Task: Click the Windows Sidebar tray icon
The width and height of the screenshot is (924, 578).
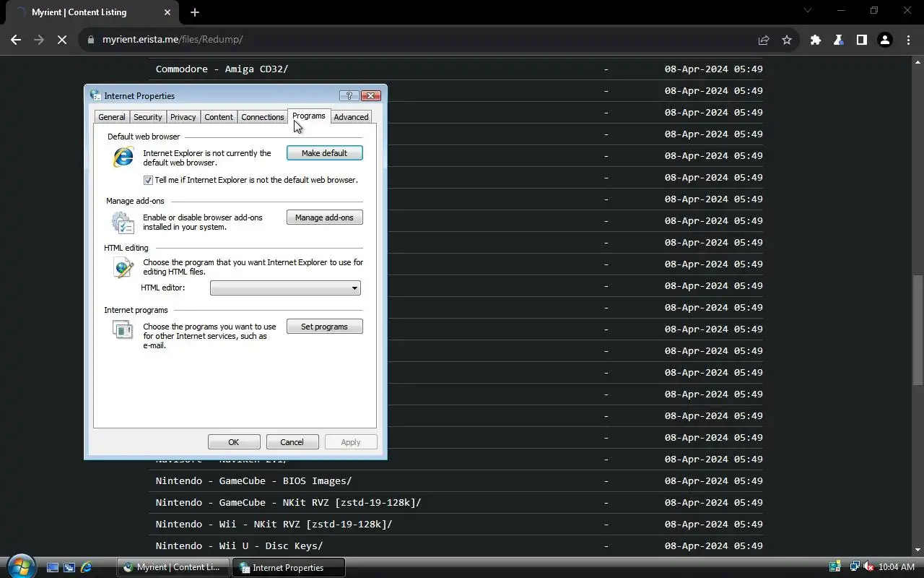Action: [835, 567]
